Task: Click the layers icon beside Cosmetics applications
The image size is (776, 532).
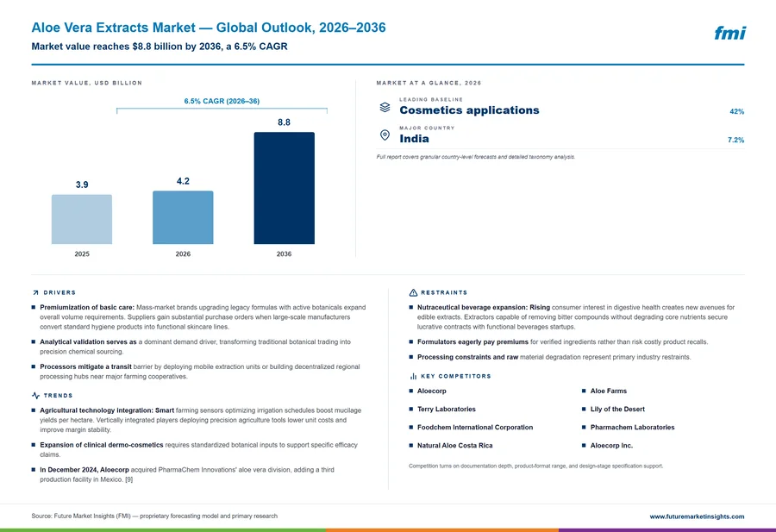Action: (x=385, y=107)
